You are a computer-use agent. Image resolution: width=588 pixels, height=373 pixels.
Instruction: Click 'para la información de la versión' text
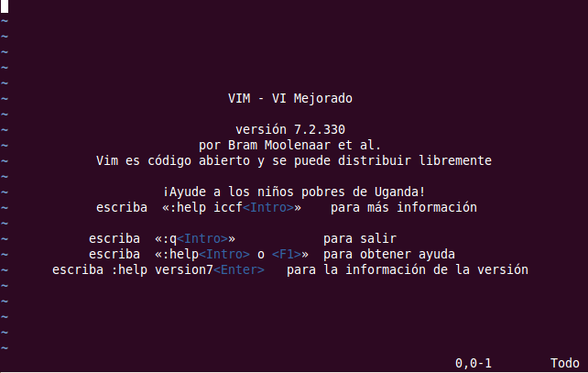[x=408, y=269]
